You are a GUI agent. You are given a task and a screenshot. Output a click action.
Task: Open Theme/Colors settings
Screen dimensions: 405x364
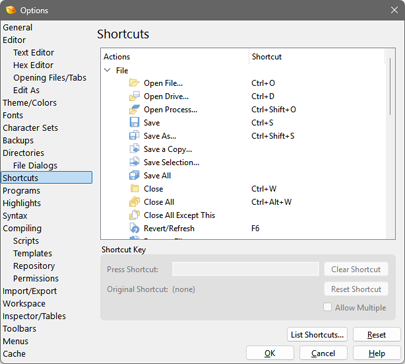tap(30, 103)
